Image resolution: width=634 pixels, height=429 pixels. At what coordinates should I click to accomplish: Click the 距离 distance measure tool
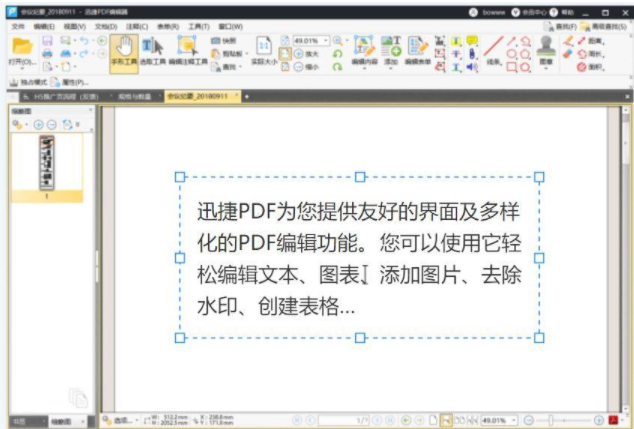[x=591, y=41]
